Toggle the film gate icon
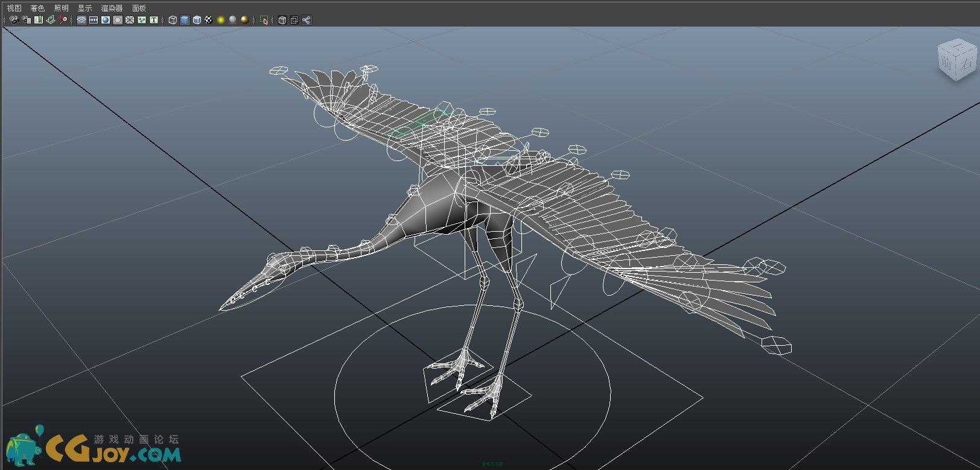980x470 pixels. (x=94, y=20)
